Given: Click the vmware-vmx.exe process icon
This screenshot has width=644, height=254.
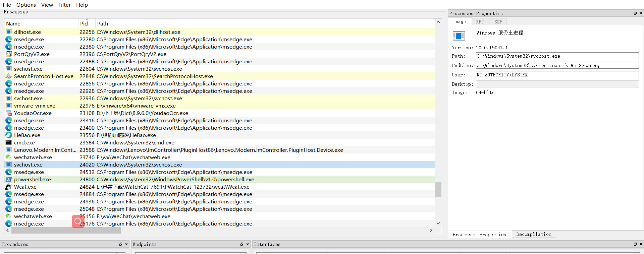Looking at the screenshot, I should pyautogui.click(x=9, y=106).
